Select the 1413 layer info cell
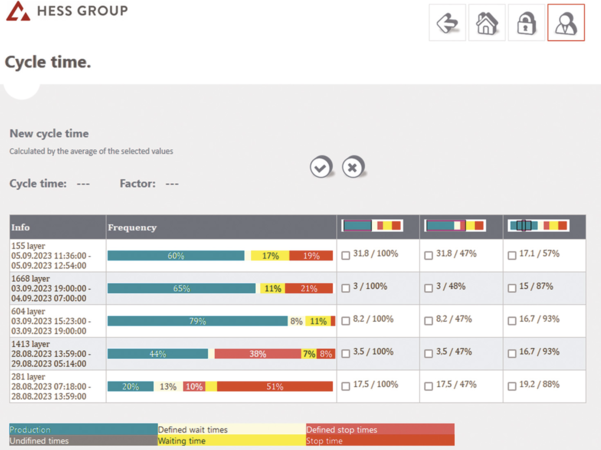This screenshot has width=601, height=450. (x=57, y=353)
